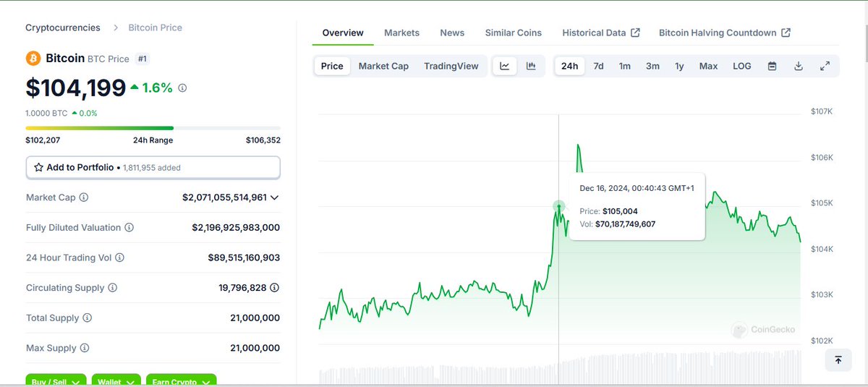Open the Markets tab
The width and height of the screenshot is (868, 387).
coord(401,33)
